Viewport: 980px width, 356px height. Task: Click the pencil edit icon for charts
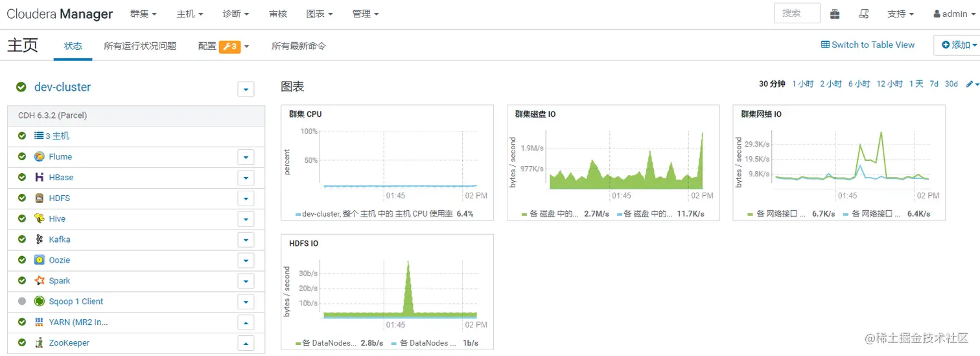pyautogui.click(x=970, y=84)
